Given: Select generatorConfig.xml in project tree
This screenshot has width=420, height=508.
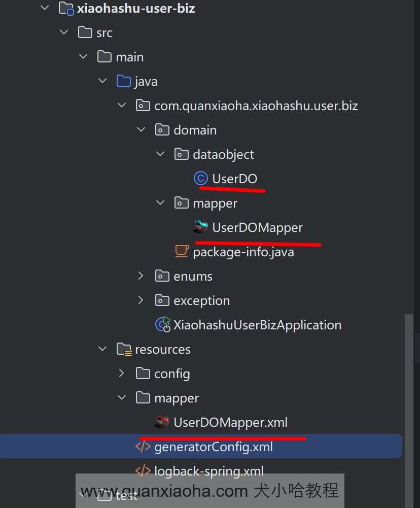Looking at the screenshot, I should pos(213,447).
